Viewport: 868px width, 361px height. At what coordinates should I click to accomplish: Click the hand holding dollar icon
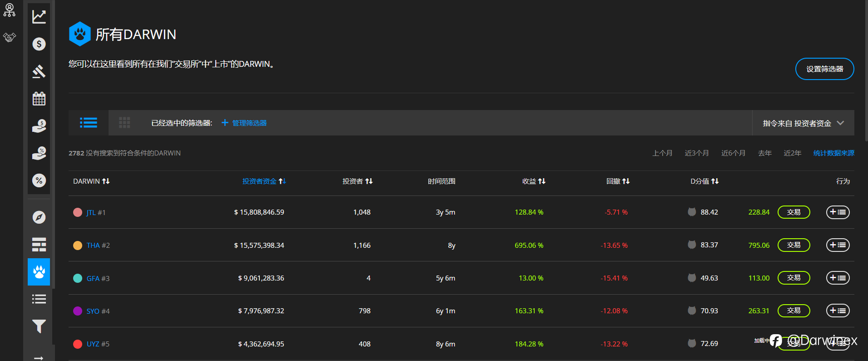(39, 126)
